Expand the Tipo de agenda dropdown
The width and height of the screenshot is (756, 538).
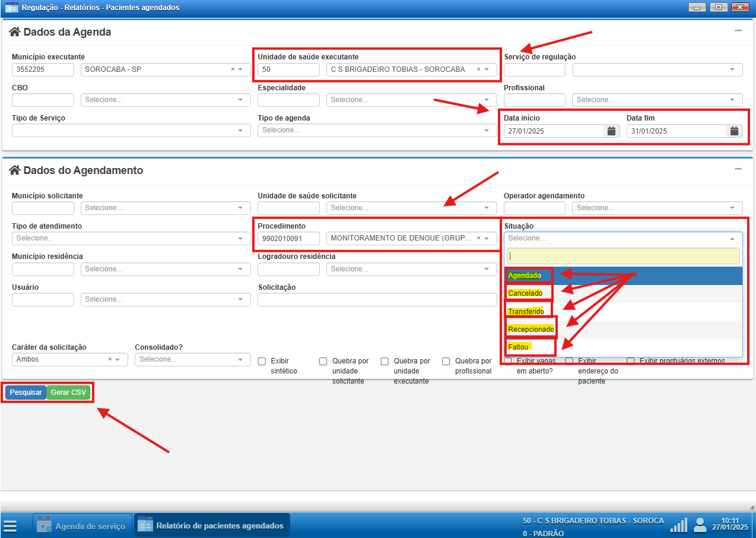pyautogui.click(x=377, y=130)
